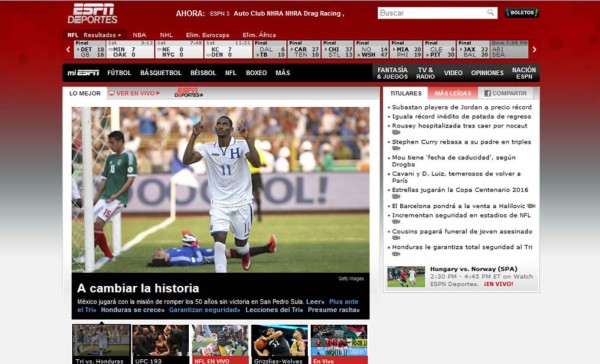The height and width of the screenshot is (364, 600).
Task: Select Elim. Eurocopa scores tab
Action: (x=207, y=35)
